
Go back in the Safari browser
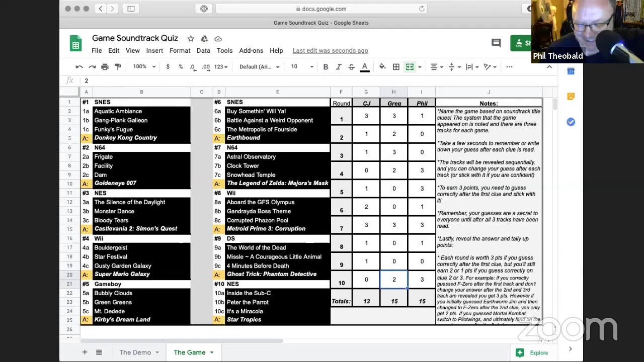click(101, 9)
